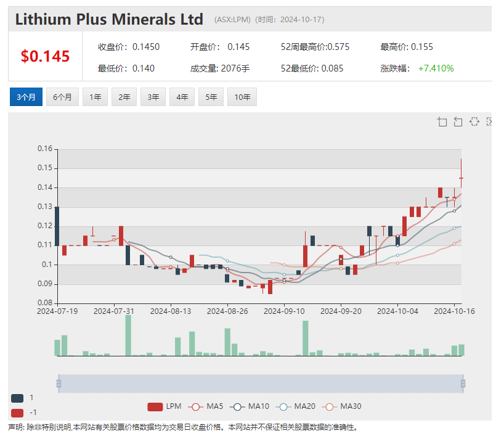View the 10年 chart range
504x444 pixels.
pos(242,97)
